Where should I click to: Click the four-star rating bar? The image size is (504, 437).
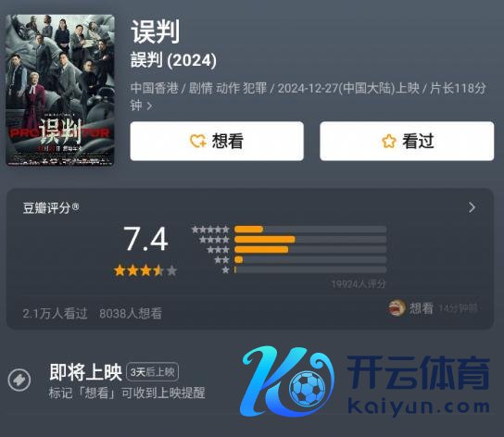pos(310,240)
